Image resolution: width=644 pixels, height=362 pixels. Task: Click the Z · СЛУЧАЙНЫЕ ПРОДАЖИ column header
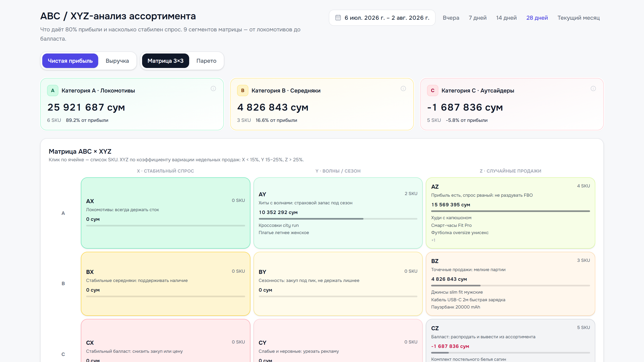pyautogui.click(x=511, y=171)
